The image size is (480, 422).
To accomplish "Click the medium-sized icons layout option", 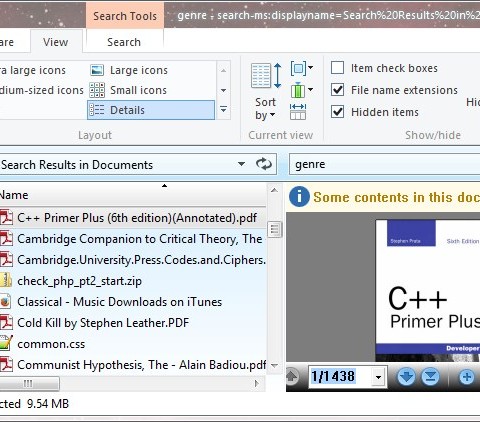I will click(x=42, y=90).
